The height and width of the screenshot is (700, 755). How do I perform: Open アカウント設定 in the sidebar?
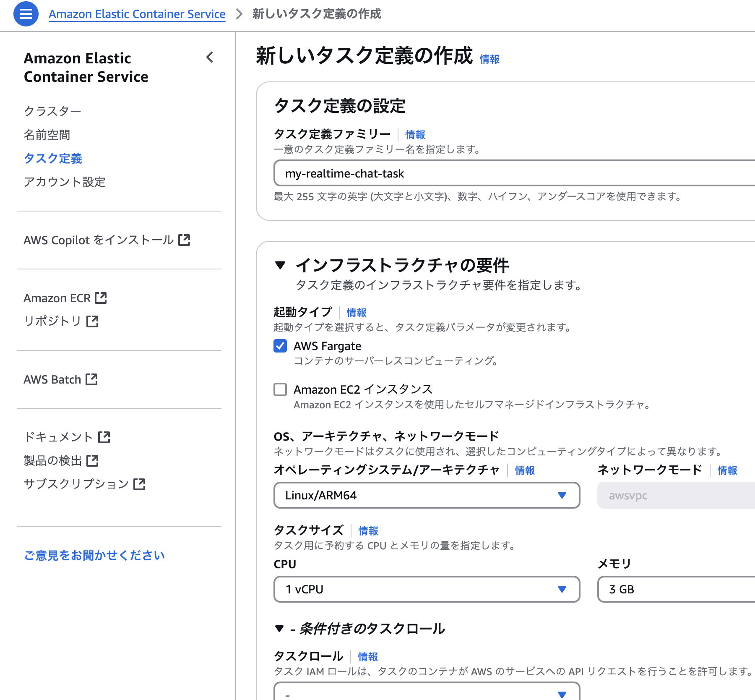(65, 182)
